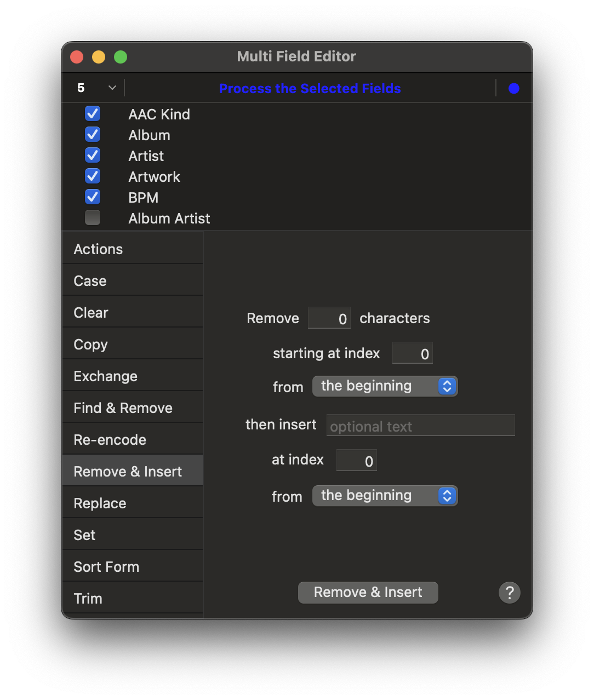Enable the Album Artist checkbox
The height and width of the screenshot is (700, 594).
pos(93,218)
